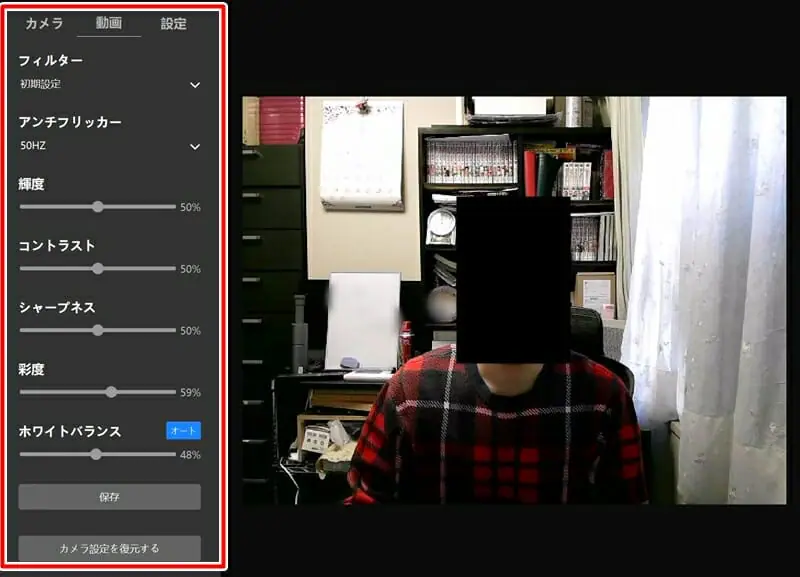
Task: Open the 設定 tab
Action: click(x=174, y=23)
